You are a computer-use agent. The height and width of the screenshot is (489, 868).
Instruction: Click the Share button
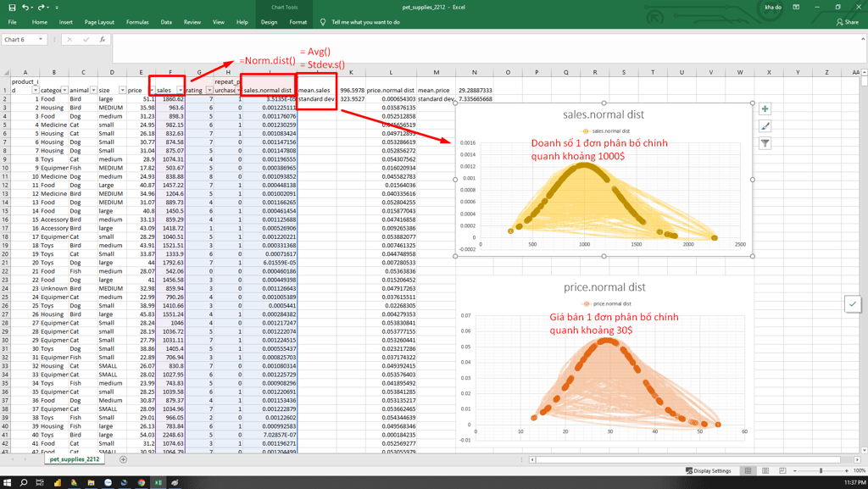point(847,22)
